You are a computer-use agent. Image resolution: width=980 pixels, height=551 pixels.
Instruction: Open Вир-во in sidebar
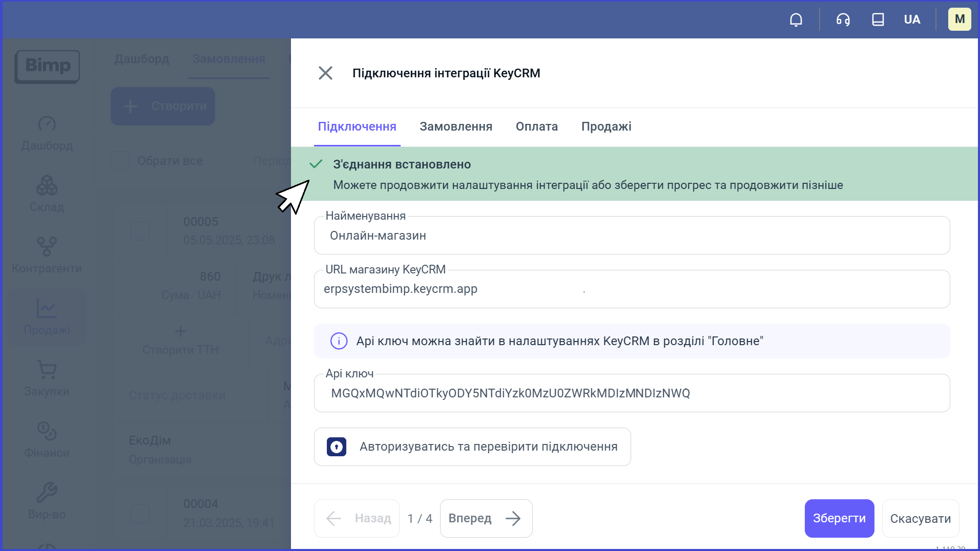pyautogui.click(x=47, y=502)
